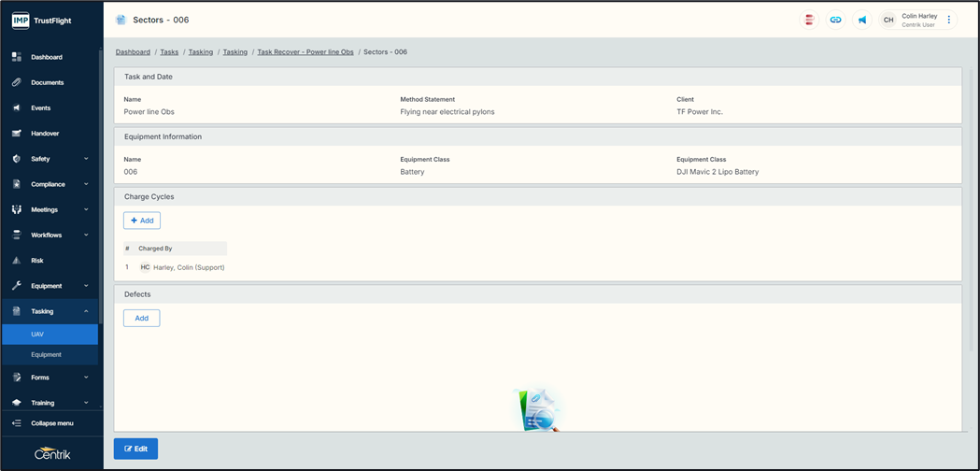Open Handover in the sidebar
Viewport: 980px width, 471px height.
click(45, 134)
